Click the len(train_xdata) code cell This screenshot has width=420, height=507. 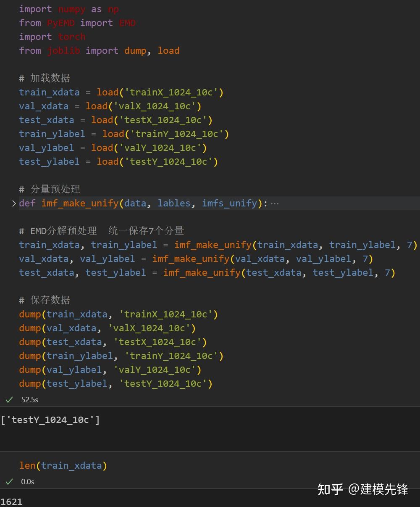[63, 465]
